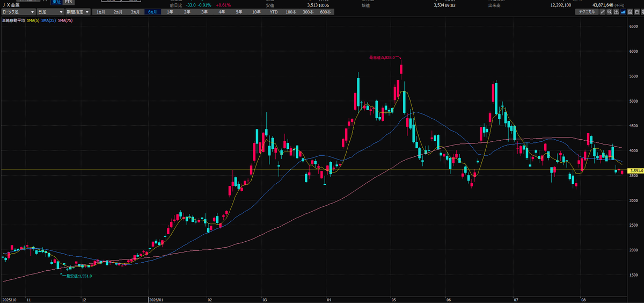Click the pink SMA(75) legend label
The height and width of the screenshot is (303, 644).
point(65,20)
